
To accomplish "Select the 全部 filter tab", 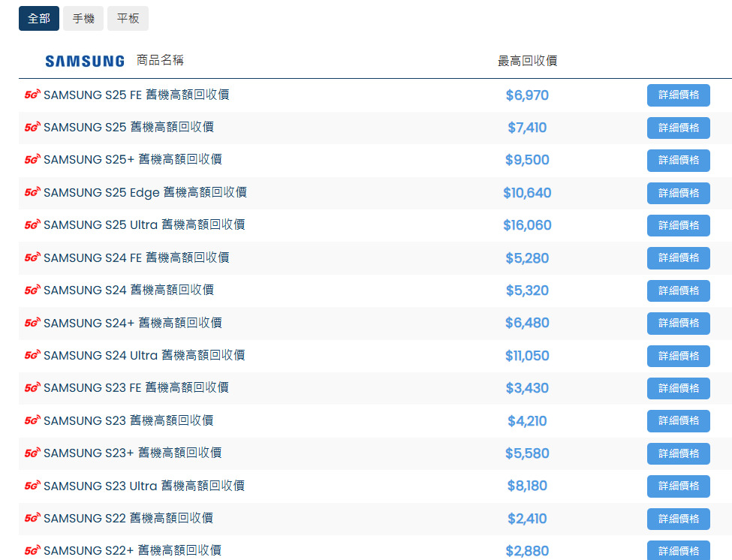I will point(39,19).
